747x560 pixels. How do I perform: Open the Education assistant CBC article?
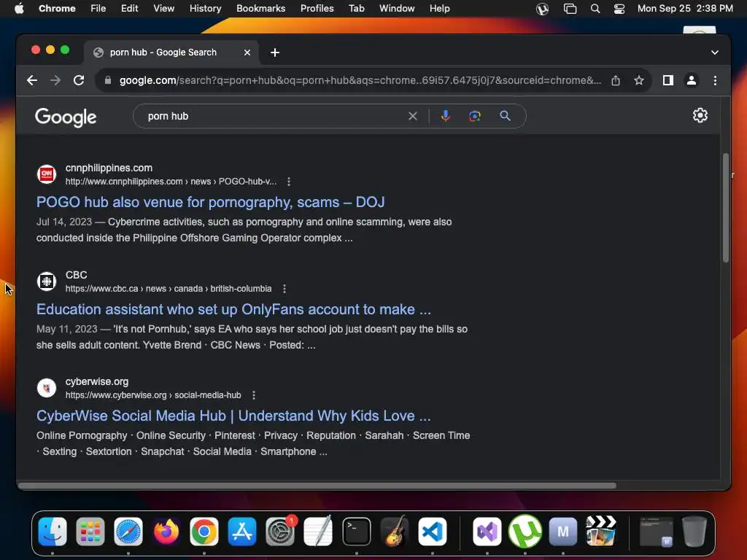tap(234, 309)
